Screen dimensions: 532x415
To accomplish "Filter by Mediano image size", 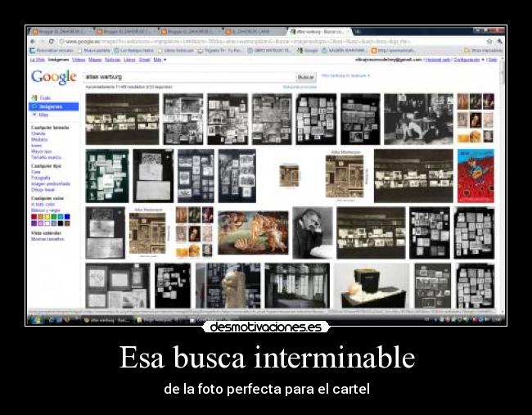I will (x=39, y=139).
